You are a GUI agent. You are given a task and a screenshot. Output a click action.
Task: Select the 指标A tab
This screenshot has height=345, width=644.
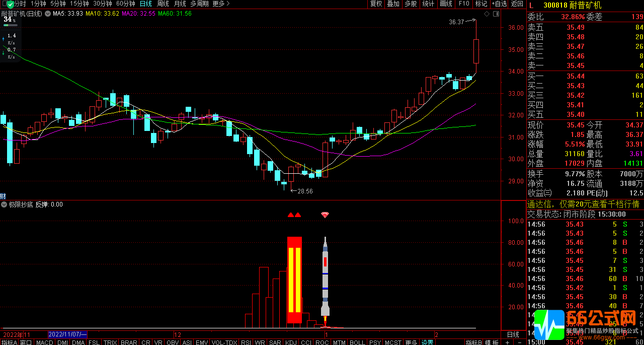(9, 342)
